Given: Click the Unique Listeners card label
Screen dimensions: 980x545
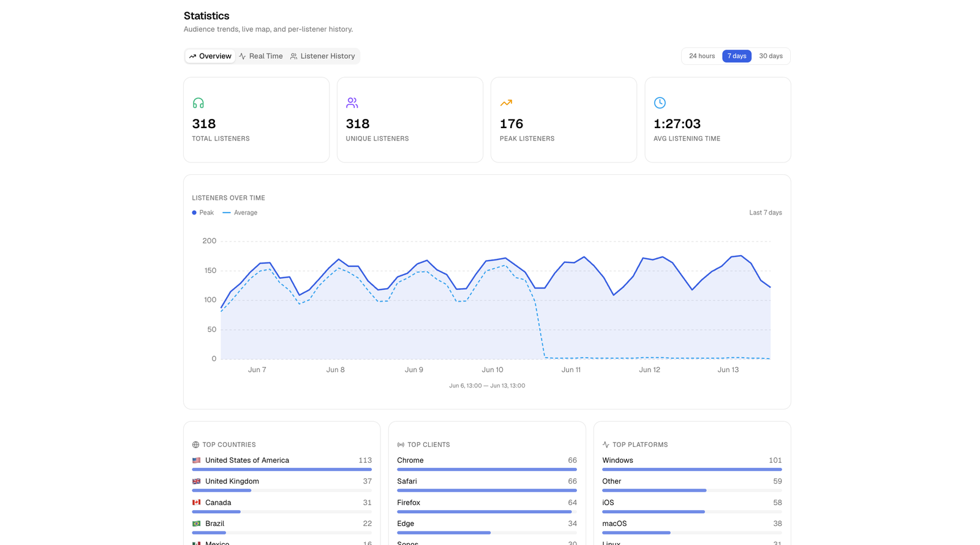Looking at the screenshot, I should click(x=377, y=139).
